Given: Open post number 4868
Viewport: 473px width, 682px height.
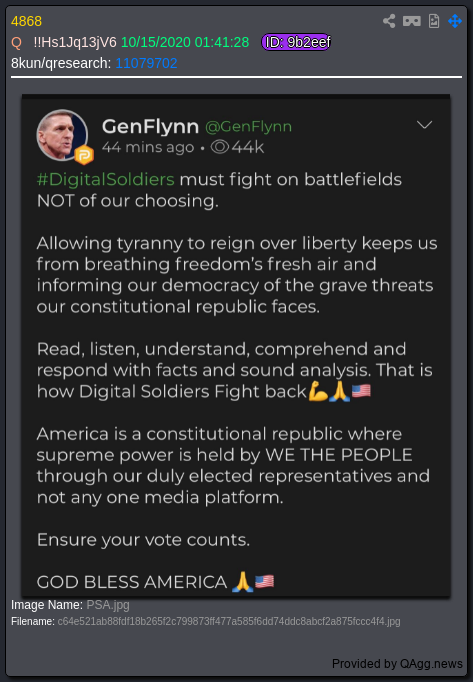Looking at the screenshot, I should pyautogui.click(x=27, y=21).
